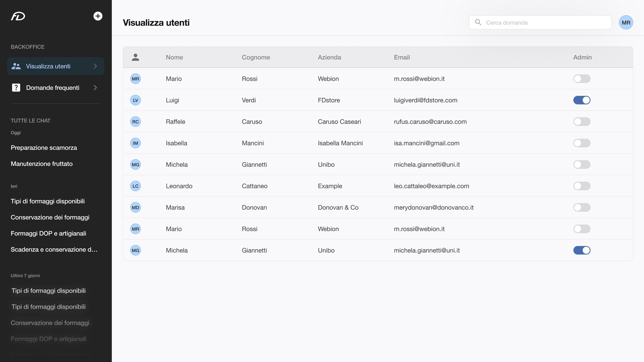Image resolution: width=644 pixels, height=362 pixels.
Task: Click the FD logo icon
Action: coord(18,16)
